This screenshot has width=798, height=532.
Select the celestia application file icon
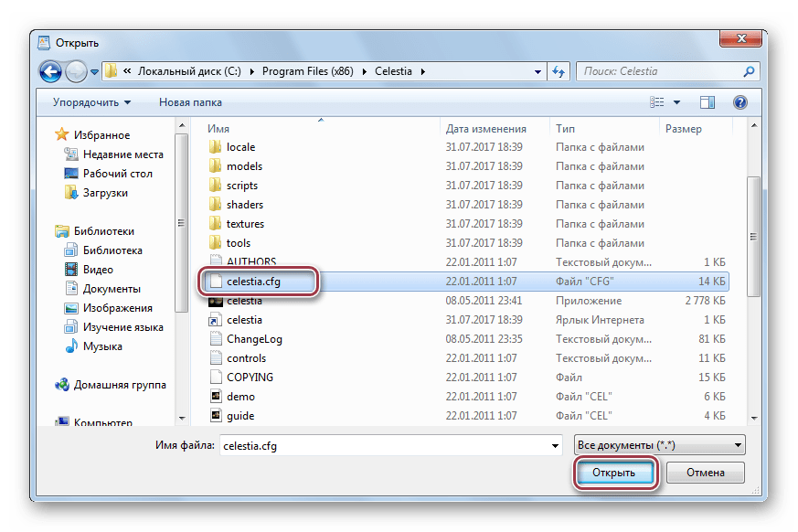[215, 302]
